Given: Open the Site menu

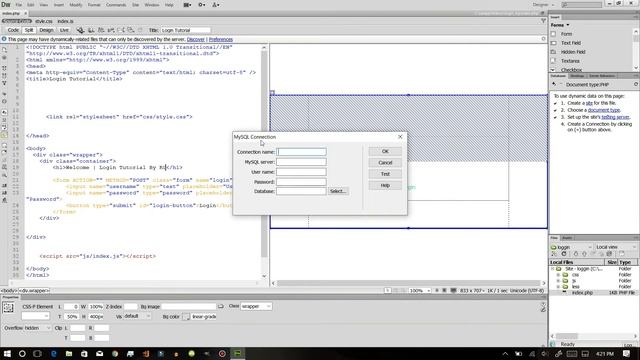Looking at the screenshot, I should coord(136,5).
